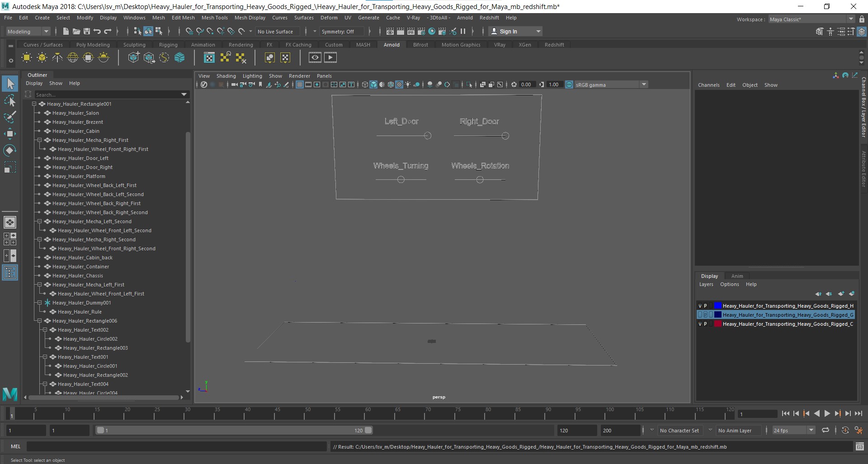Image resolution: width=868 pixels, height=464 pixels.
Task: Toggle visibility of the Rigged_C layer
Action: 700,324
